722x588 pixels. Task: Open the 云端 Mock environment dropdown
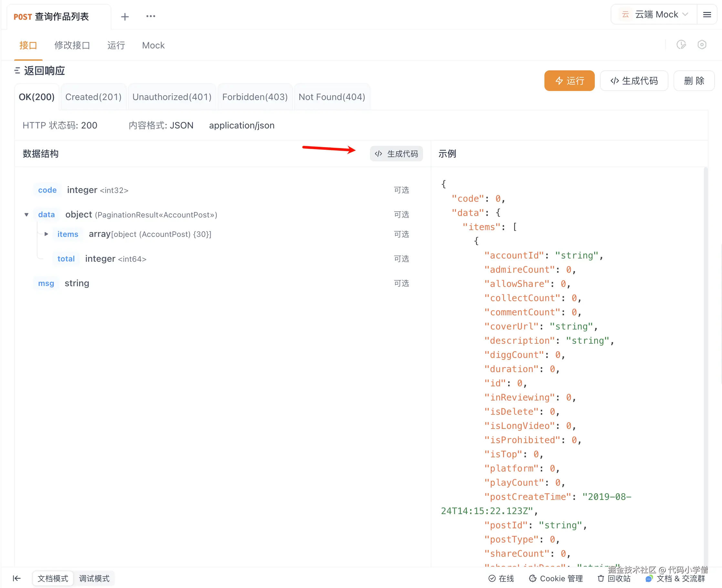point(654,15)
